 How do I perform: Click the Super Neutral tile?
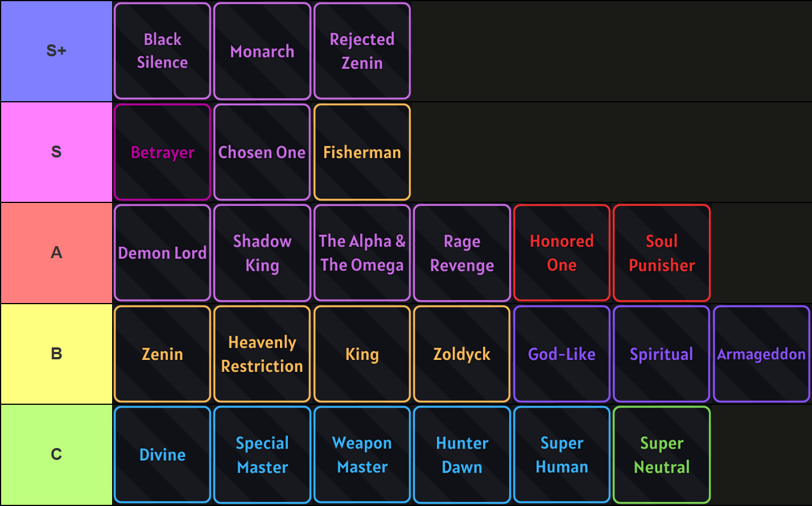662,455
